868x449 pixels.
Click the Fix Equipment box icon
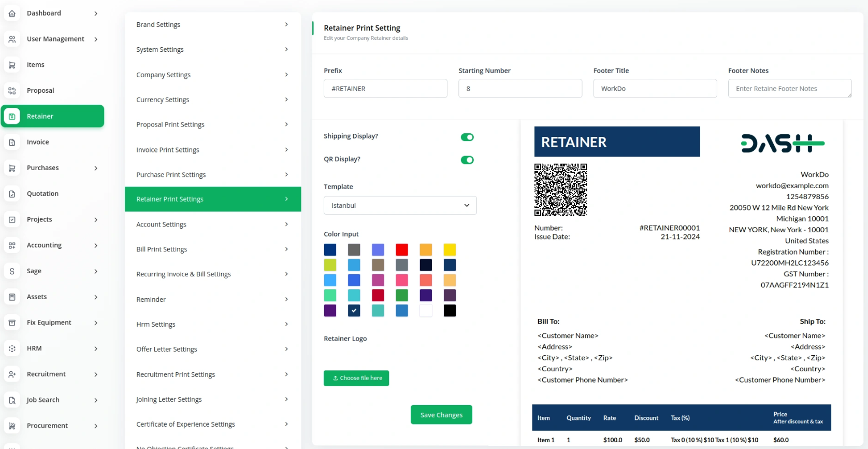tap(12, 322)
